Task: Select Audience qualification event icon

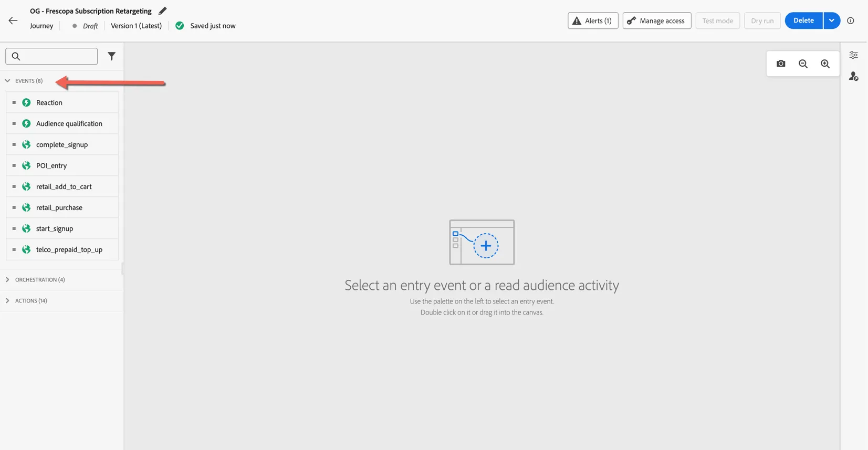Action: pyautogui.click(x=26, y=123)
